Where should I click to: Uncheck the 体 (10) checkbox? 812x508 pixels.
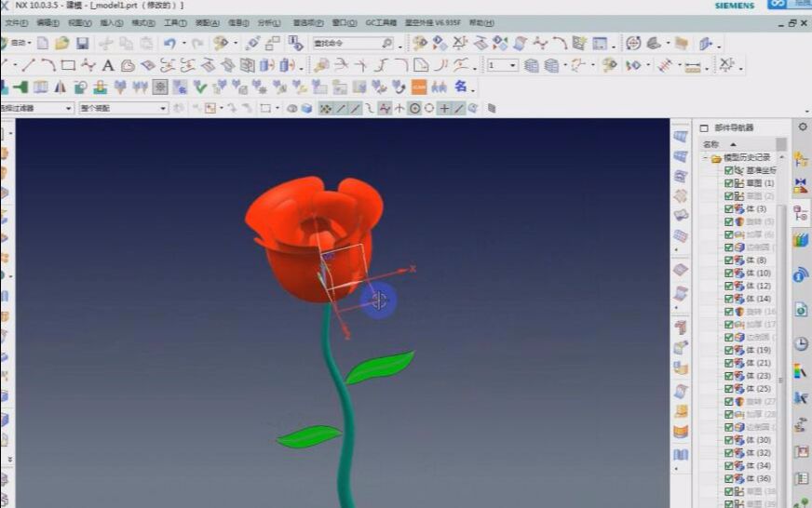point(728,274)
